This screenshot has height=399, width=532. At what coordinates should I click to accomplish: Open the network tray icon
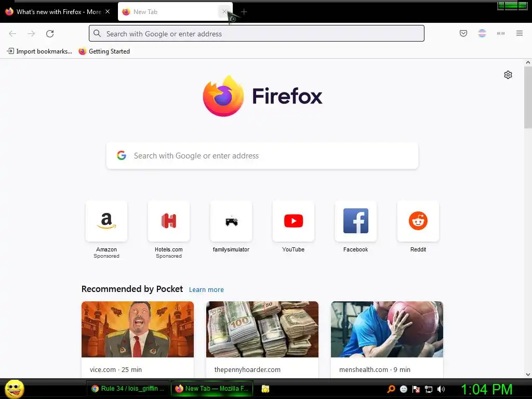pos(429,389)
